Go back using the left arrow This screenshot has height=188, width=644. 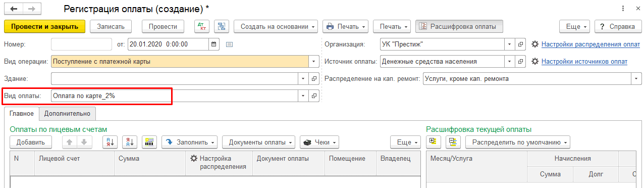(x=14, y=9)
